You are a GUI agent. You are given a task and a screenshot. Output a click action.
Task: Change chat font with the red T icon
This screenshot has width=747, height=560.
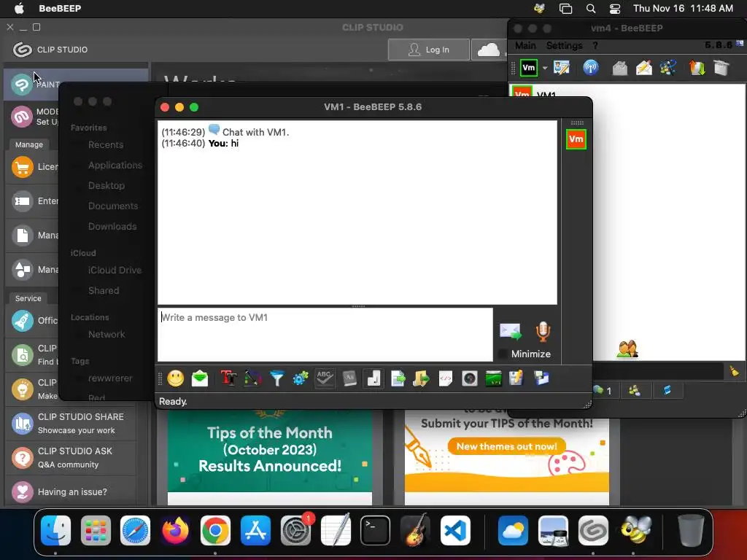(x=228, y=378)
